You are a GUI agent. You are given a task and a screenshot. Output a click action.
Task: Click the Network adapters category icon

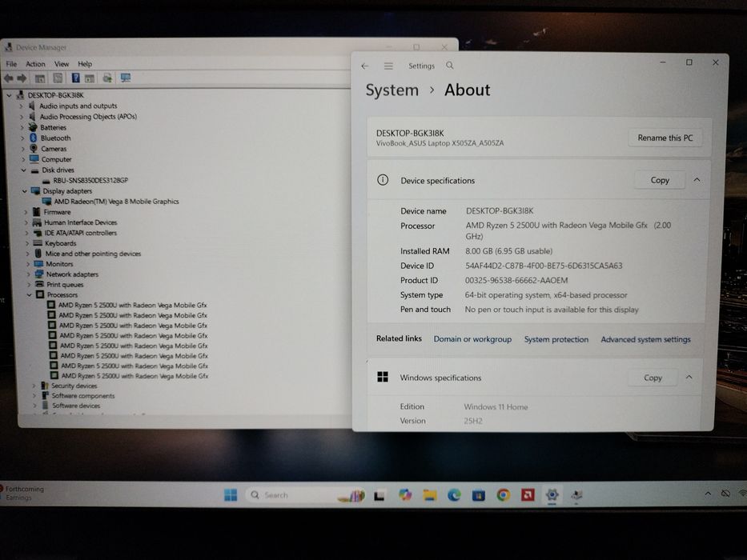pos(39,274)
